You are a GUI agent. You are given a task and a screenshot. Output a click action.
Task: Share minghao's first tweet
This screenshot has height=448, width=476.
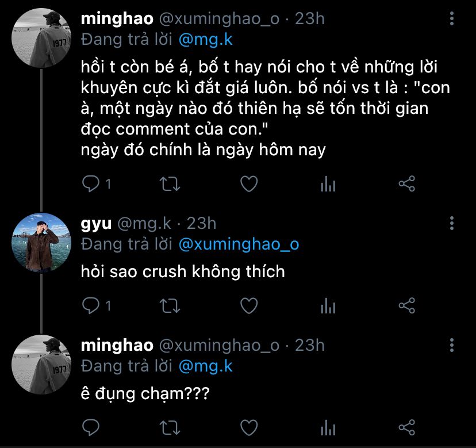[406, 183]
